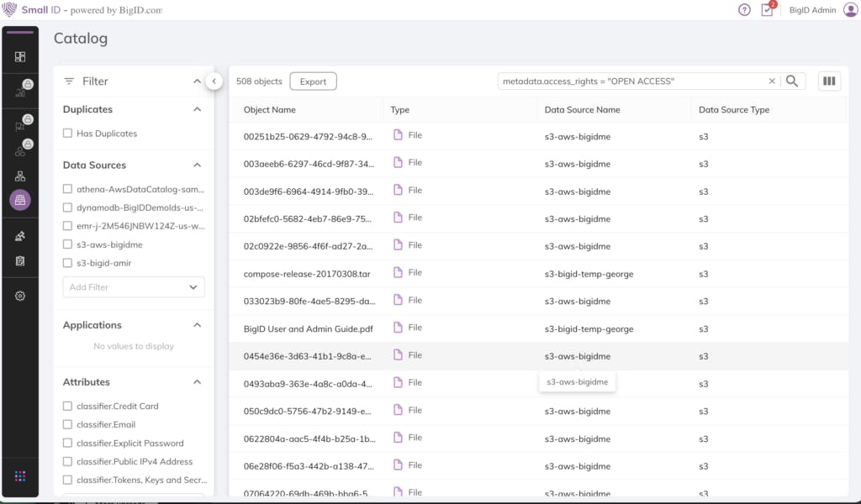Click the search magnifier icon
Viewport: 861px width, 504px height.
(791, 81)
